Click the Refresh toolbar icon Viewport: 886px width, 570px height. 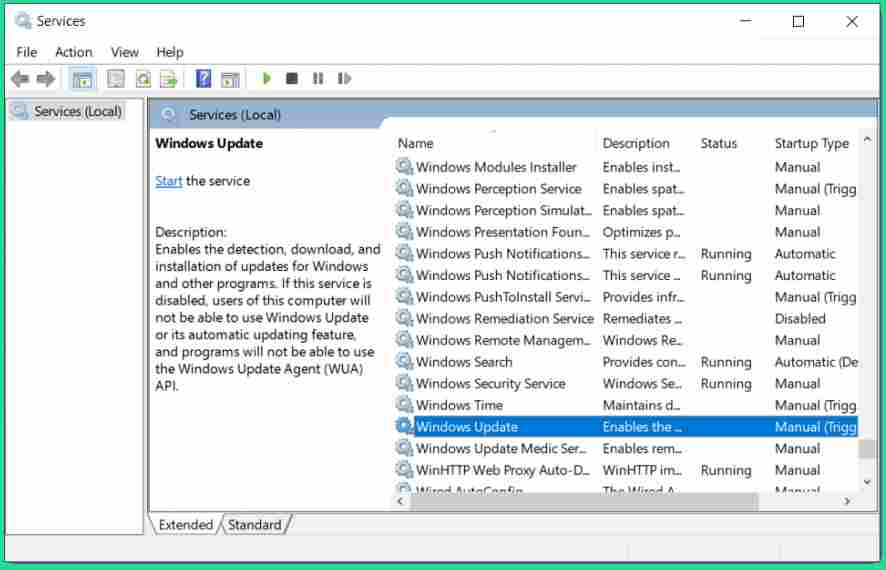click(143, 79)
